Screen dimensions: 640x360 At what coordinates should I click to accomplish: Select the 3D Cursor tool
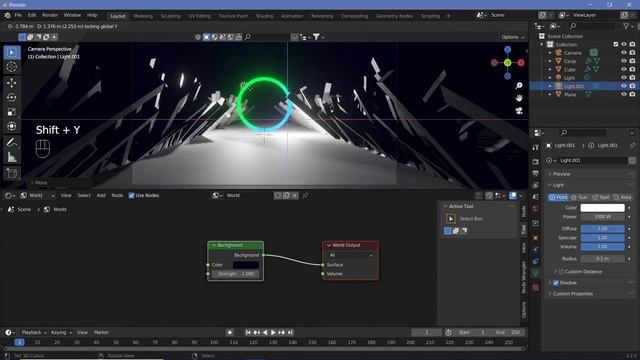(x=12, y=67)
